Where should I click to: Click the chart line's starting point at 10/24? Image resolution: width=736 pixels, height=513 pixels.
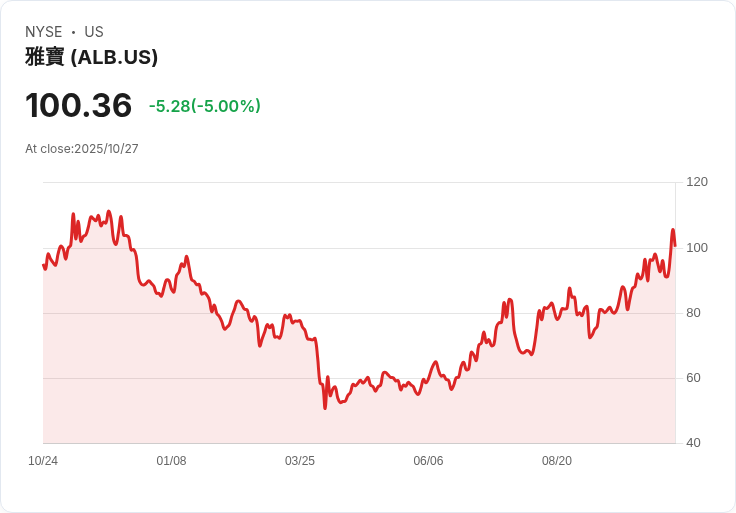43,265
